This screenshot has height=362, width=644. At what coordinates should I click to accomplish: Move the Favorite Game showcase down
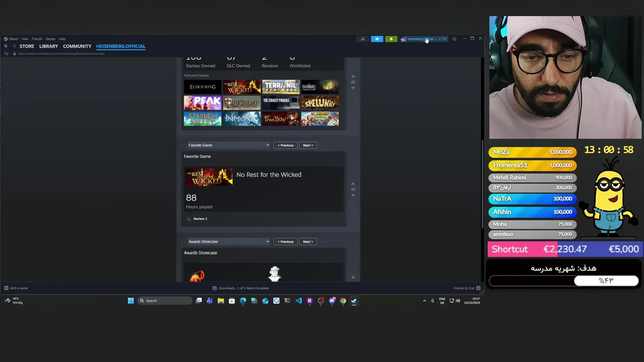pos(353,195)
